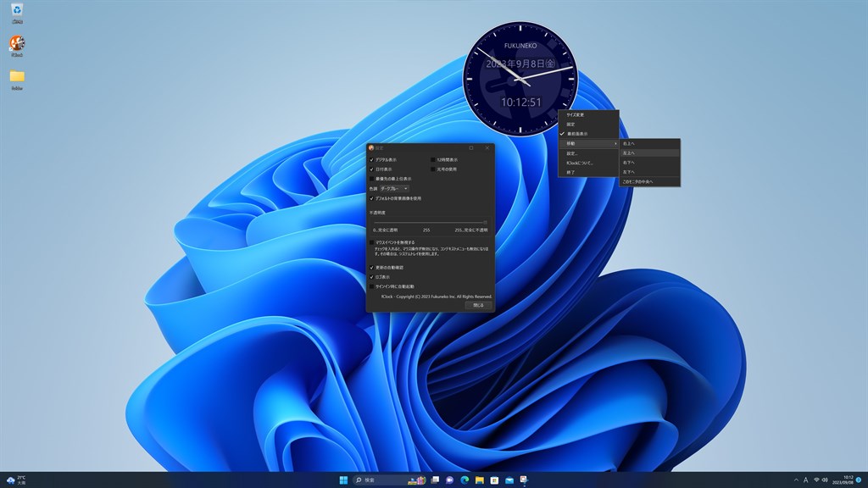Screen dimensions: 868x488
Task: Toggle 更新の自動確認 checkbox
Action: [x=372, y=267]
